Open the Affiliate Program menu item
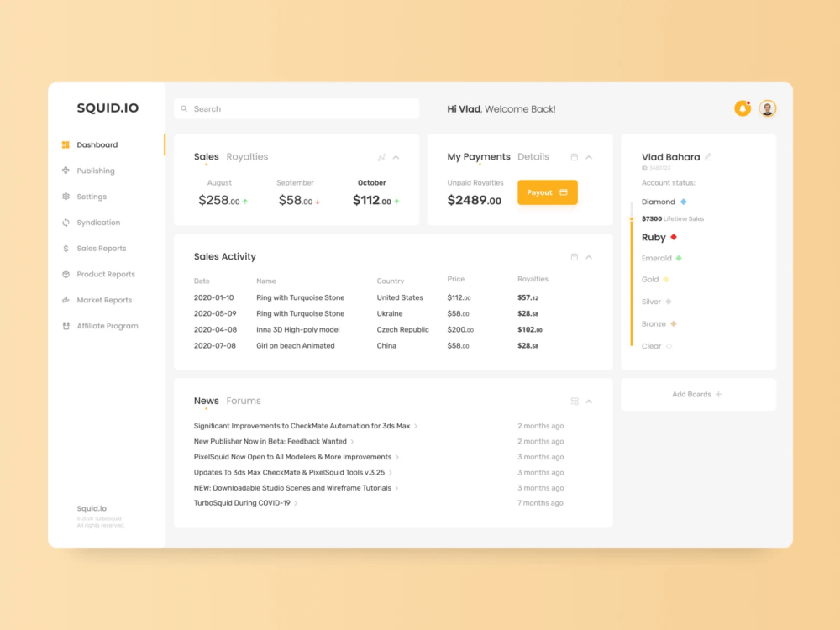The height and width of the screenshot is (630, 840). (x=108, y=326)
